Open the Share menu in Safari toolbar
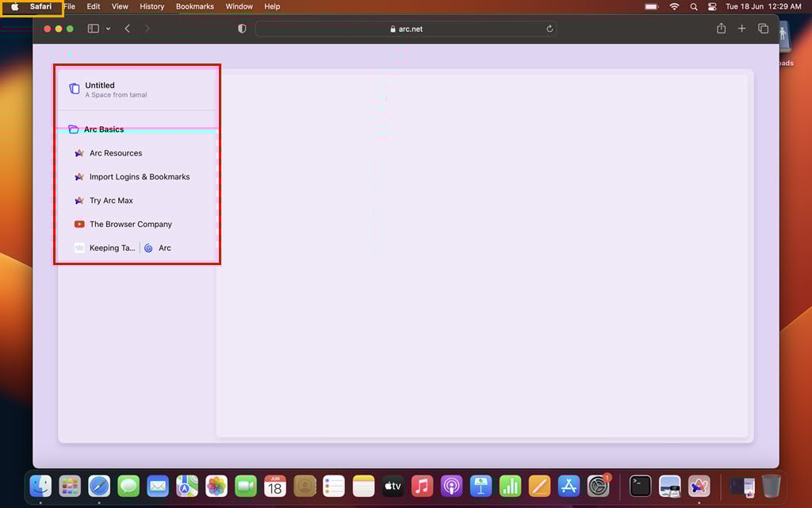The height and width of the screenshot is (508, 812). click(x=721, y=29)
